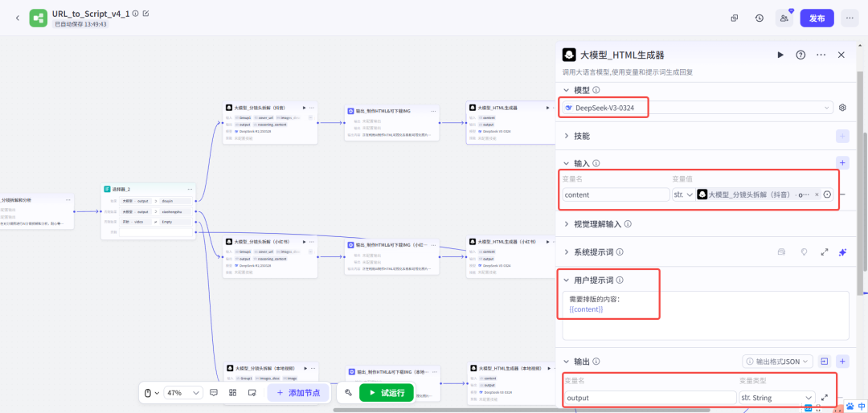The height and width of the screenshot is (413, 868).
Task: Open prompt library icon in 系统提示词 row
Action: 782,251
